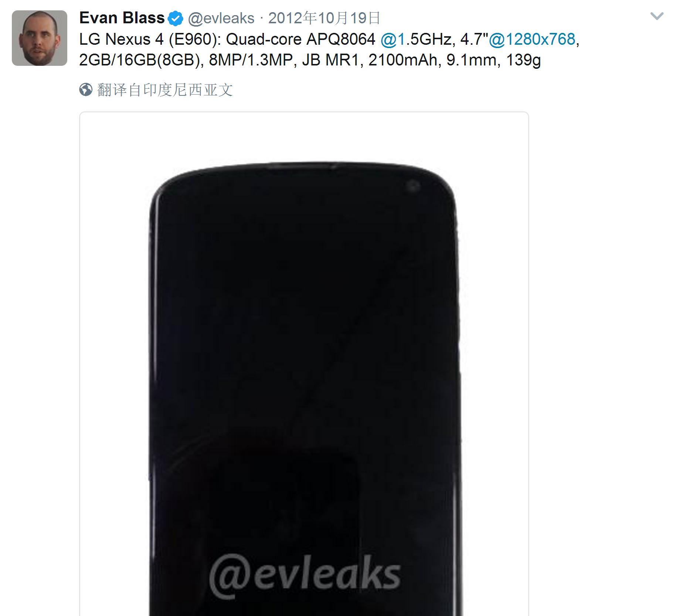Click the globe translate icon
Viewport: 673px width, 616px height.
pyautogui.click(x=86, y=90)
